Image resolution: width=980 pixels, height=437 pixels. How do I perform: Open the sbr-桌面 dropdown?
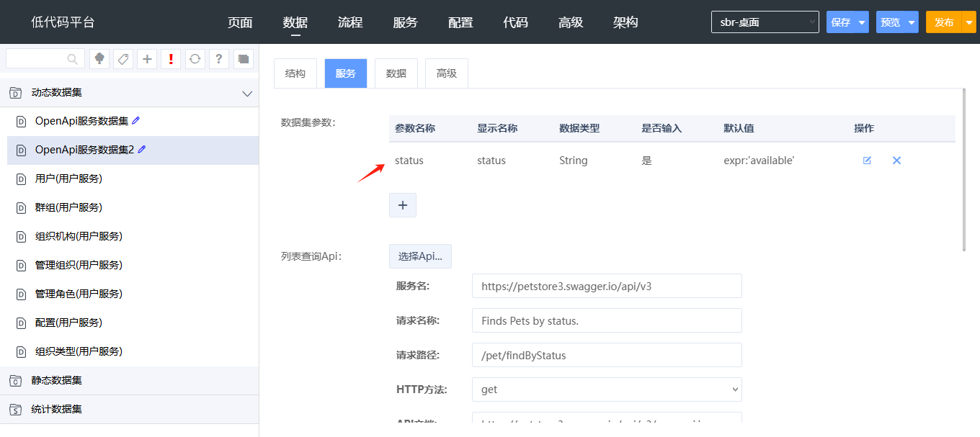[x=765, y=22]
